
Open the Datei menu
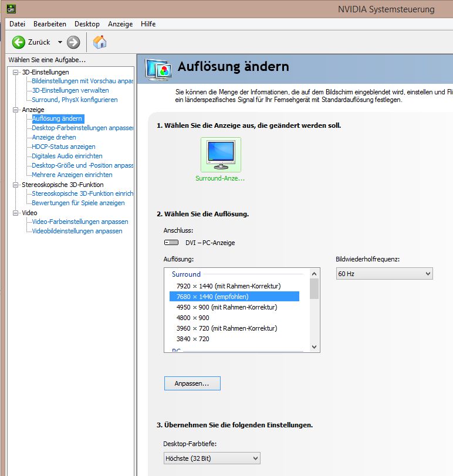pyautogui.click(x=18, y=24)
